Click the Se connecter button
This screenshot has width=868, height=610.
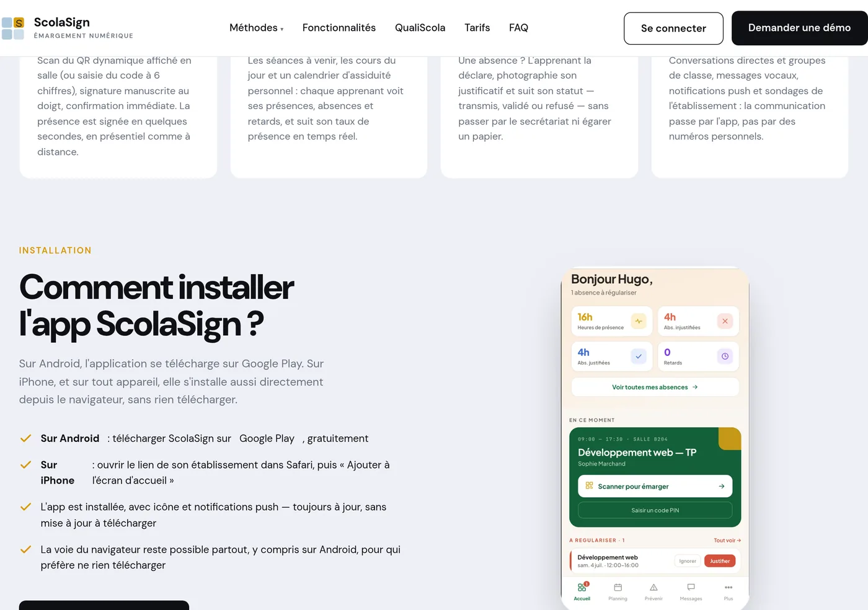pos(673,29)
